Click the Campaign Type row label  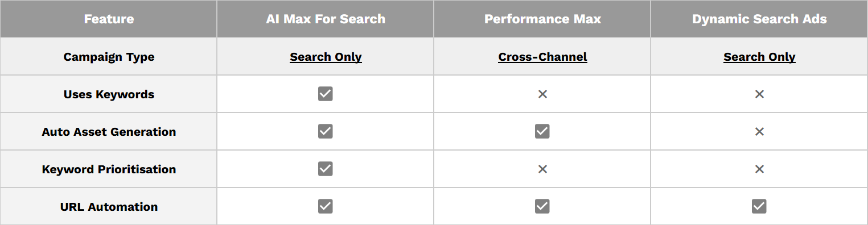pyautogui.click(x=109, y=57)
